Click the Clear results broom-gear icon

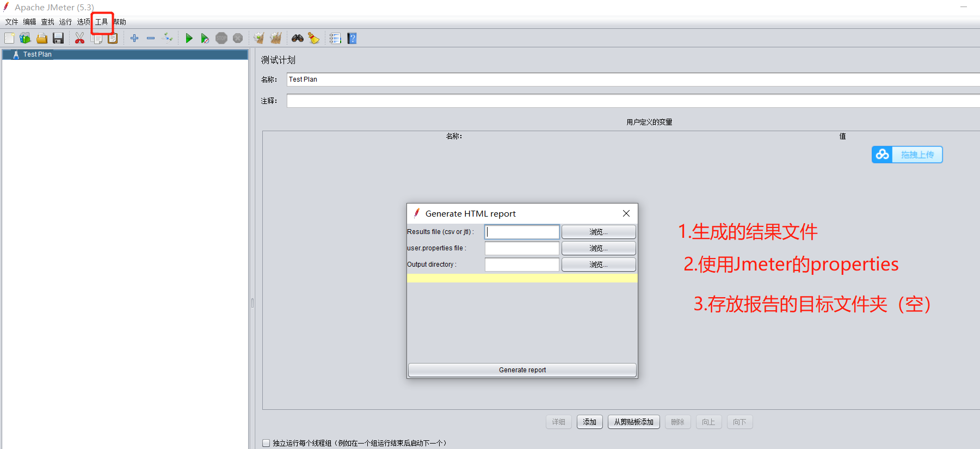(259, 38)
